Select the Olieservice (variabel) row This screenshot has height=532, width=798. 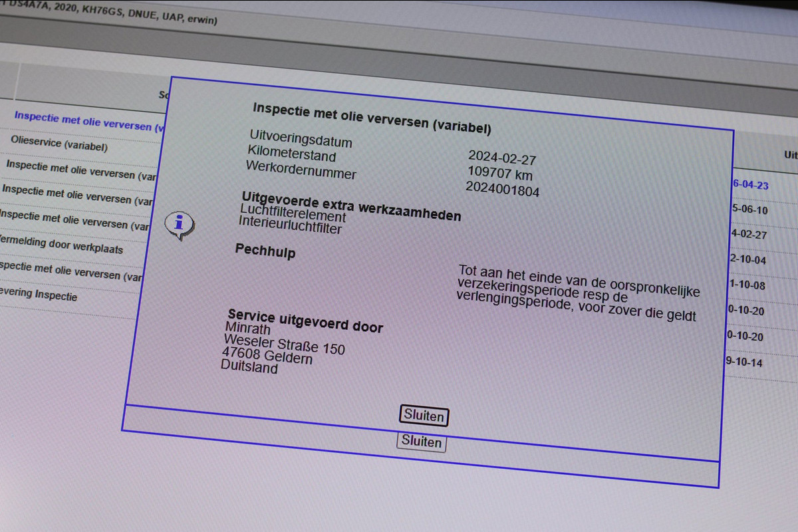(x=59, y=144)
